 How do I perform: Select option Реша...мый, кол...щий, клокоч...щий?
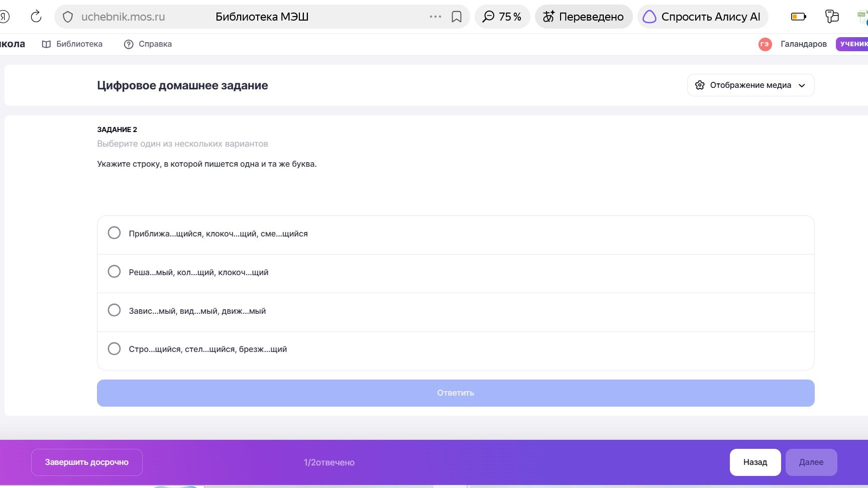point(456,274)
